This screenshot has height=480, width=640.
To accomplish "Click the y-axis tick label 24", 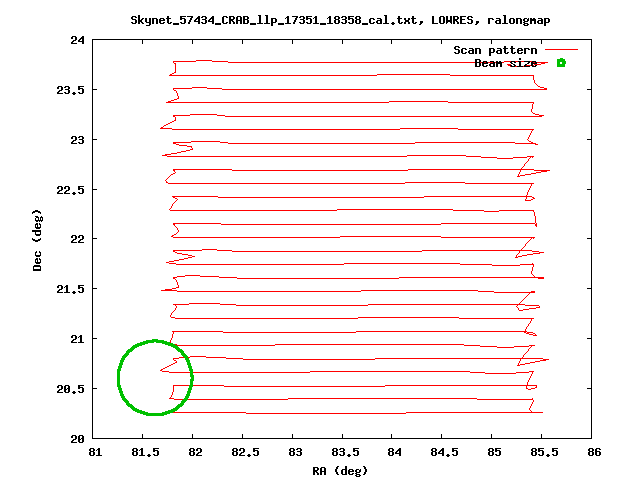I will click(77, 40).
